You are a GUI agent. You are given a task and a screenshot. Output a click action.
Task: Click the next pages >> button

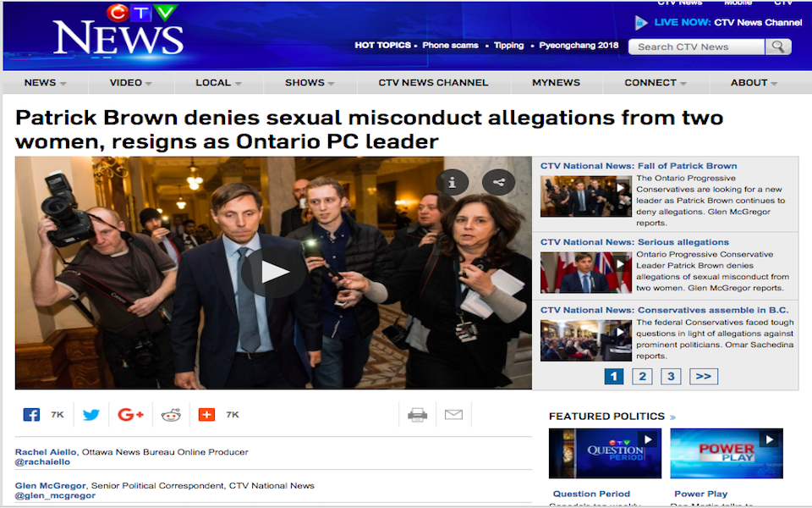click(703, 376)
